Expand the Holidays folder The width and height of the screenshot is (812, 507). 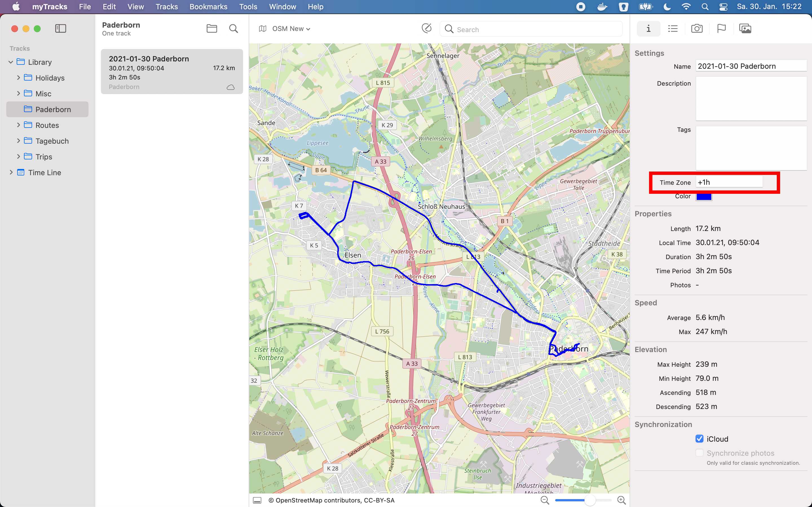[18, 77]
